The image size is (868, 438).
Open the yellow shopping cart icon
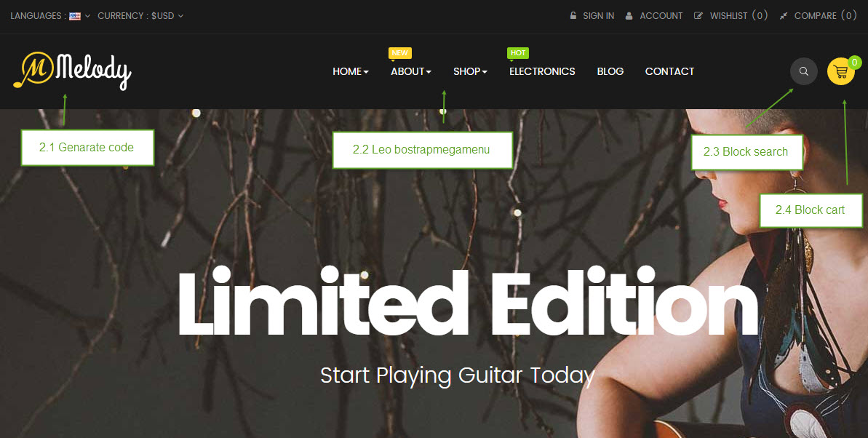pyautogui.click(x=841, y=71)
